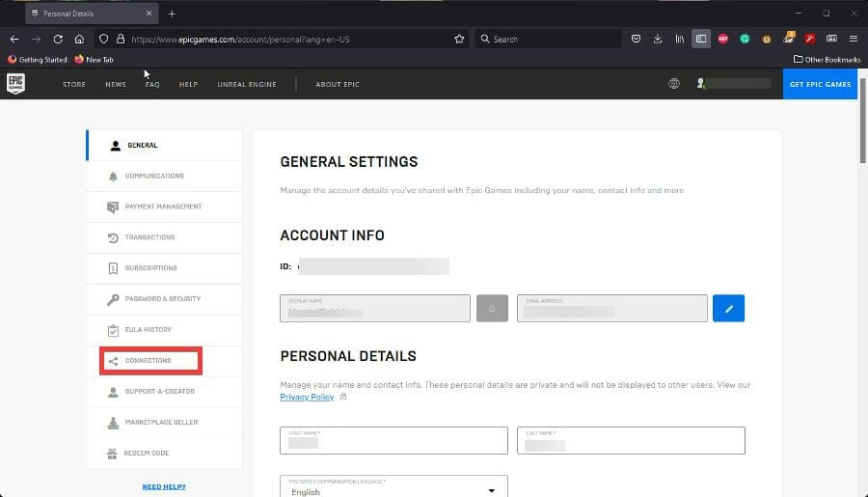Open a new browser tab

pos(172,14)
